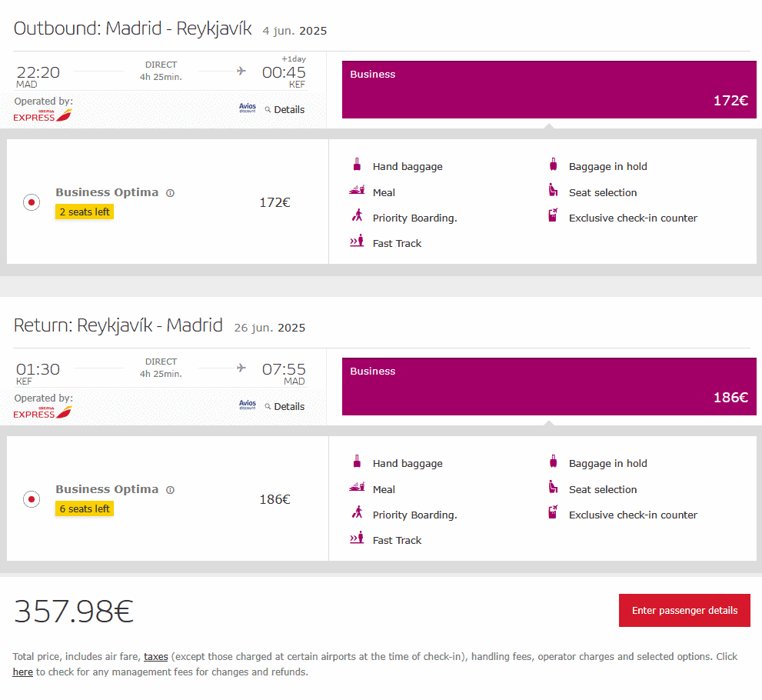Click the Iberia Express logo on outbound flight
Image resolution: width=762 pixels, height=700 pixels.
tap(43, 115)
